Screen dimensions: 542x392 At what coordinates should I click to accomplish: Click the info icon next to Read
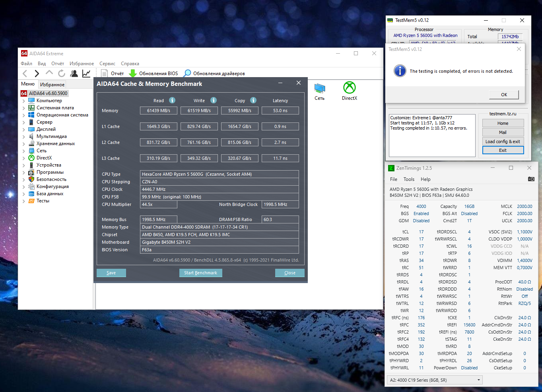point(172,100)
